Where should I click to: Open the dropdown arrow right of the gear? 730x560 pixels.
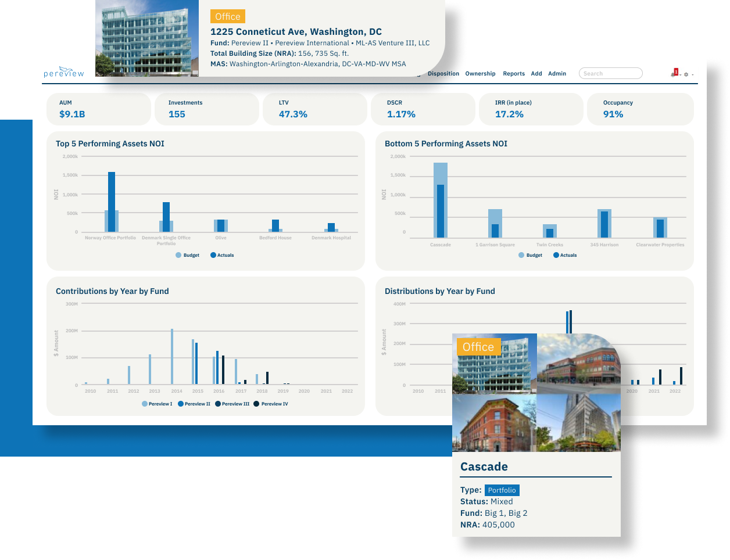pos(693,76)
